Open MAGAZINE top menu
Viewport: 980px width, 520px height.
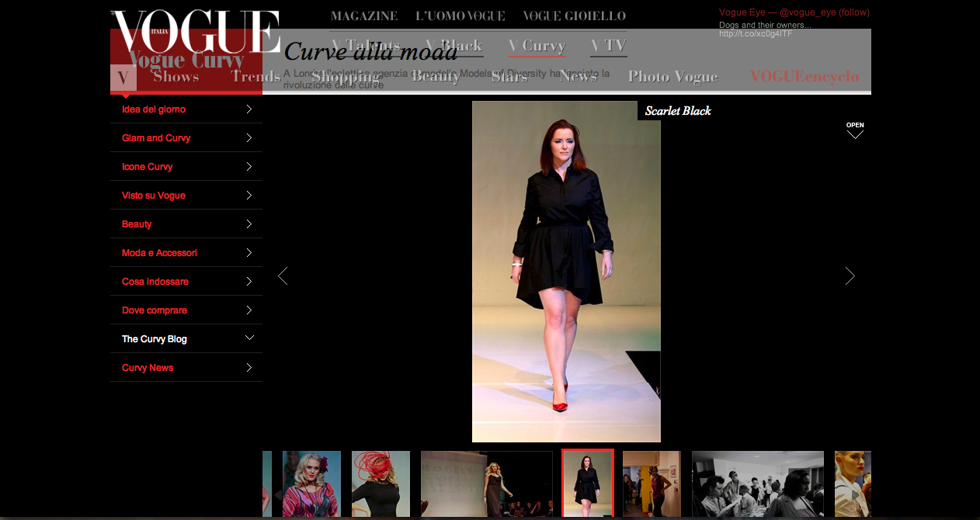363,16
